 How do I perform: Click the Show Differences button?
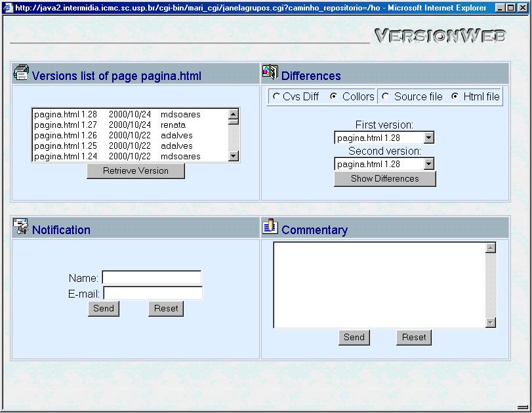[384, 178]
